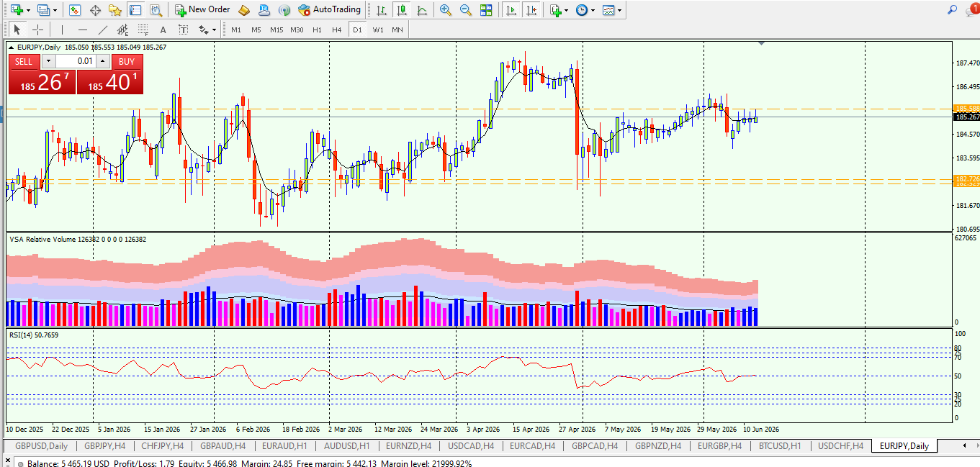Open the Data Window crosshair icon
The image size is (980, 467).
pyautogui.click(x=94, y=9)
